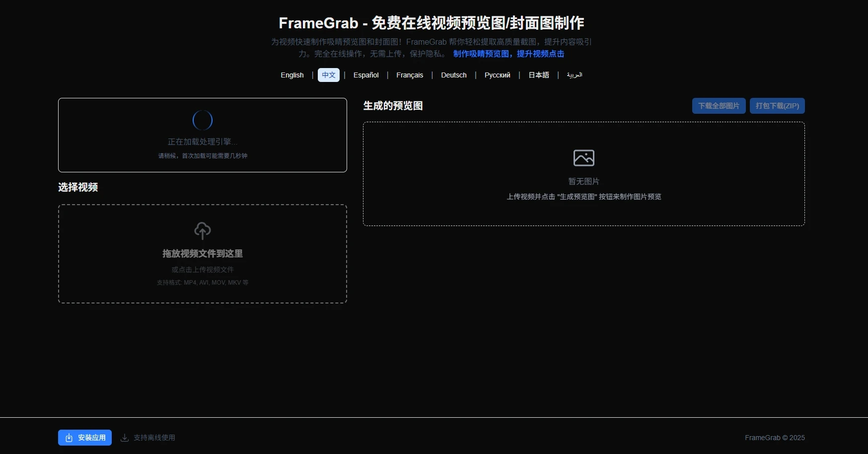This screenshot has width=868, height=454.
Task: Click 生成的预览图 section heading
Action: pos(393,106)
